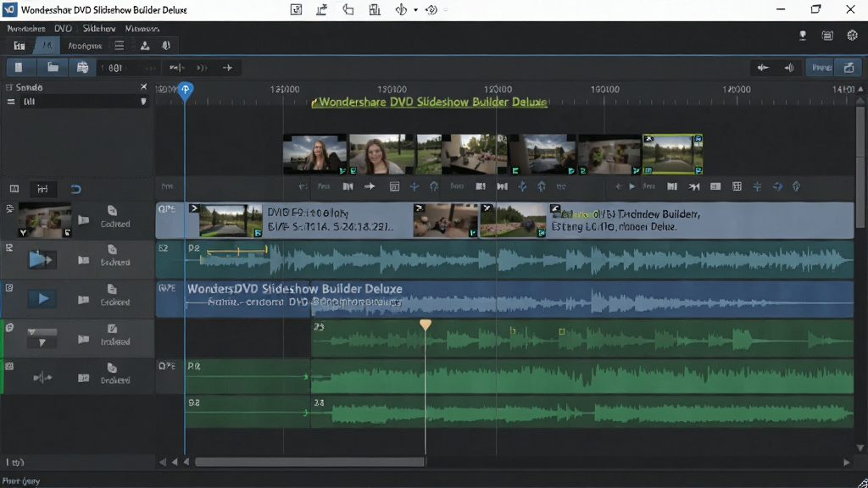Click the blue loop arrow icon above track headers

click(x=75, y=189)
